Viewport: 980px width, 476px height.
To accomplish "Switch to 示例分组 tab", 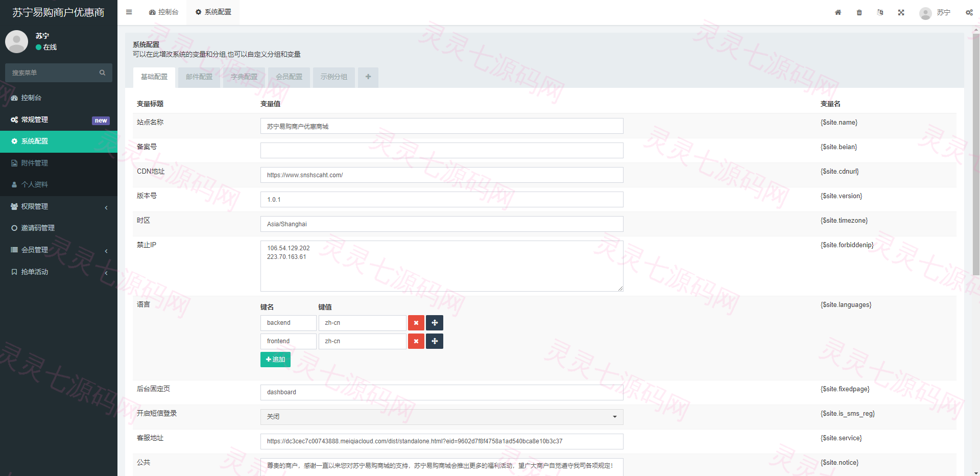I will pyautogui.click(x=334, y=77).
